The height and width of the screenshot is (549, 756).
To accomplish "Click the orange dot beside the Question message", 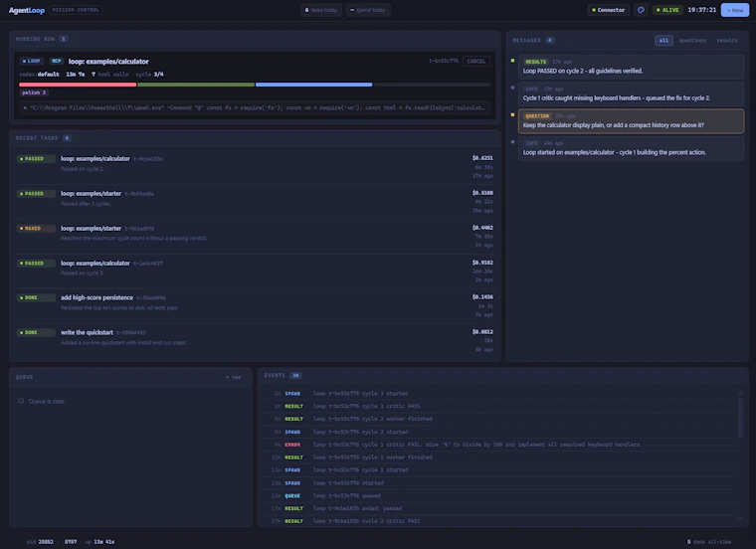I will tap(512, 114).
